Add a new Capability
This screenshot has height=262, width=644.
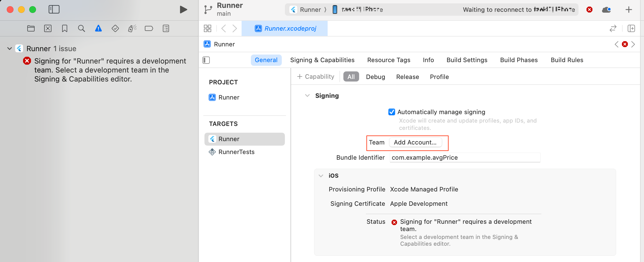(316, 76)
